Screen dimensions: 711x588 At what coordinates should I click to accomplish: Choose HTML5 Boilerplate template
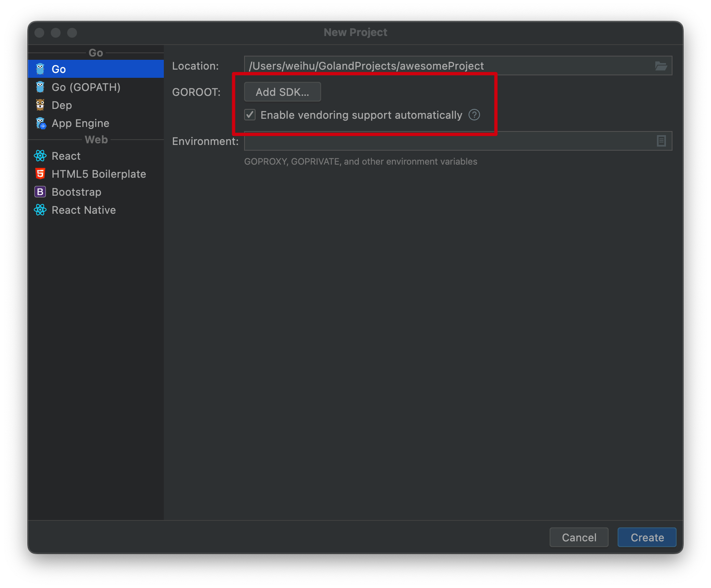tap(96, 174)
